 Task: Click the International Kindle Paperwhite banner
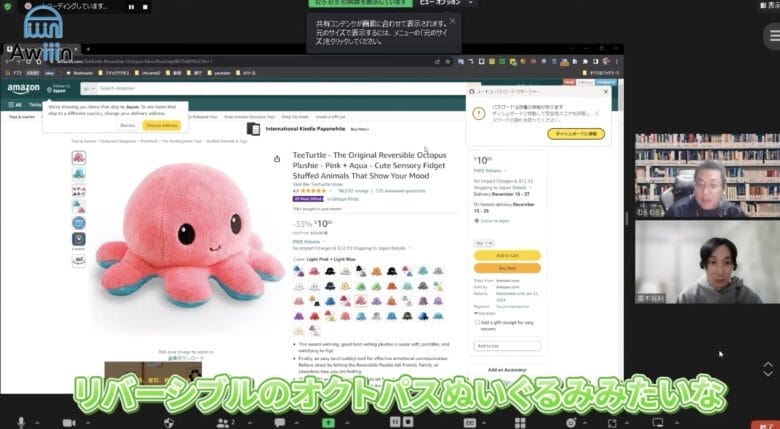(x=308, y=129)
